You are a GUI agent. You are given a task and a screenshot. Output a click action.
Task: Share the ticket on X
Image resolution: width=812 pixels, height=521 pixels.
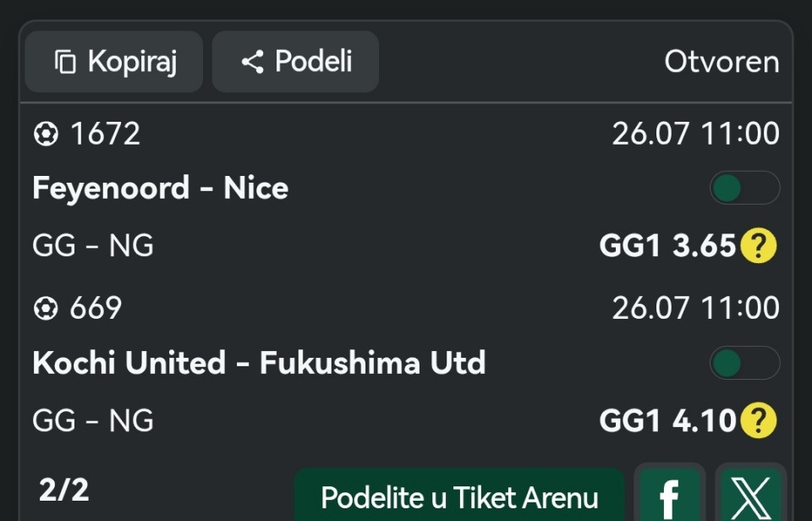tap(751, 495)
